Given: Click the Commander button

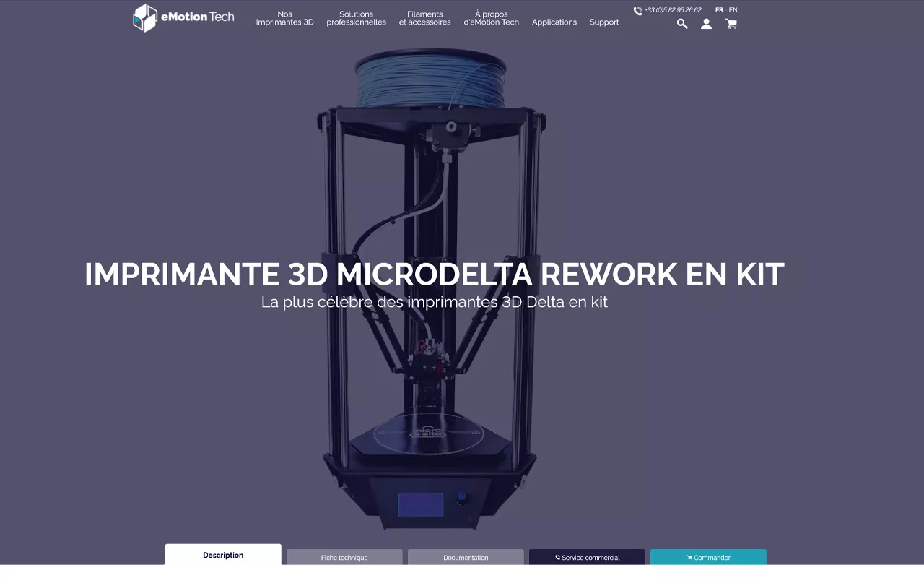Looking at the screenshot, I should click(708, 557).
